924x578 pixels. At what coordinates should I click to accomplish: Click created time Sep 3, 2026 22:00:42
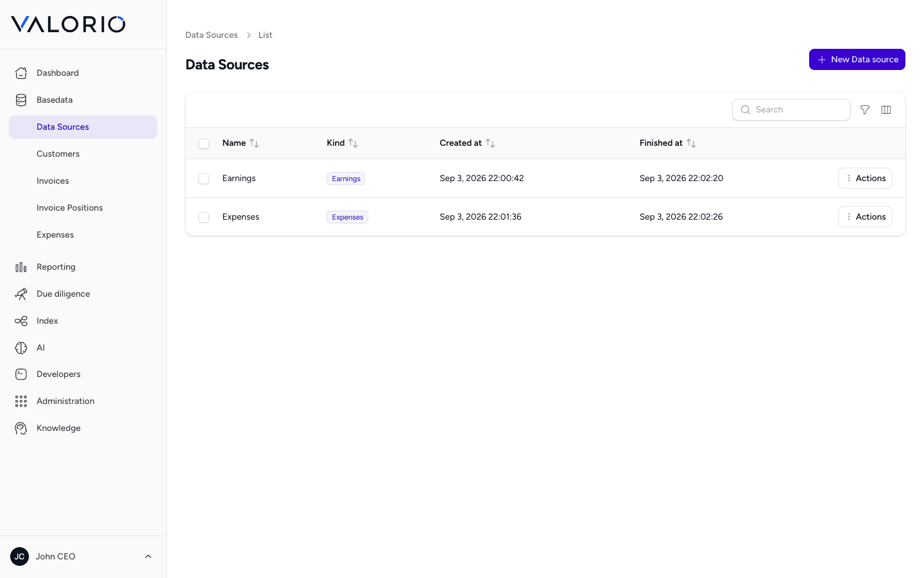[482, 179]
